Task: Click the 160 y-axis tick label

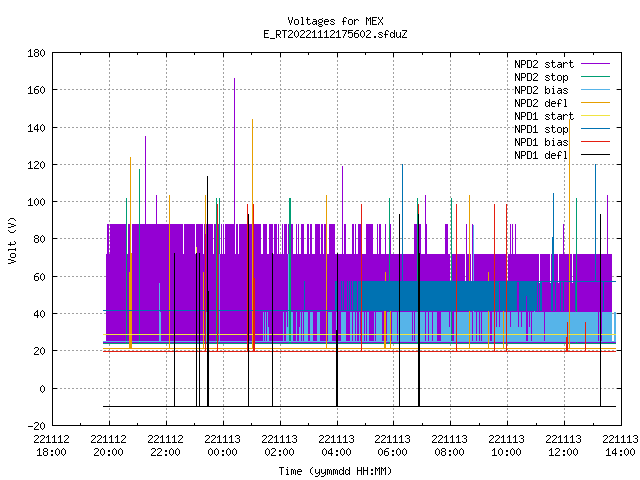Action: (x=36, y=90)
